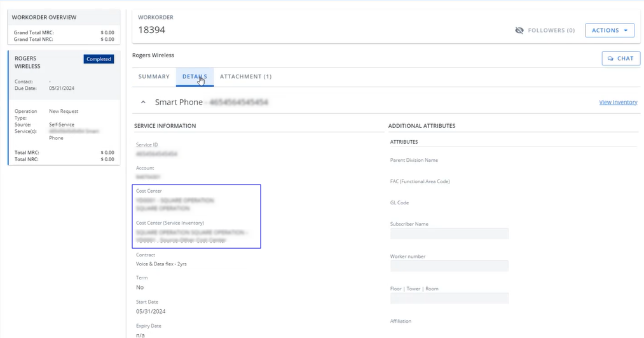
Task: Open the CHAT panel
Action: tap(620, 59)
